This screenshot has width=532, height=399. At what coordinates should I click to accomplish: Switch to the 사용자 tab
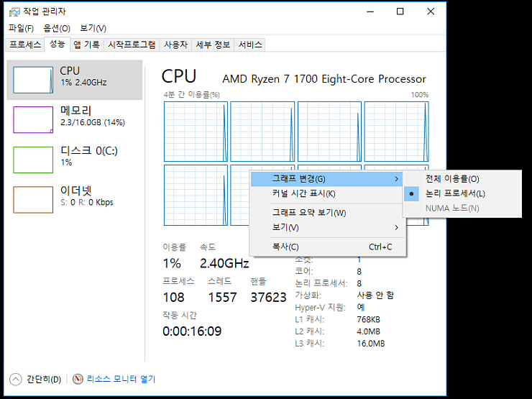click(x=175, y=45)
